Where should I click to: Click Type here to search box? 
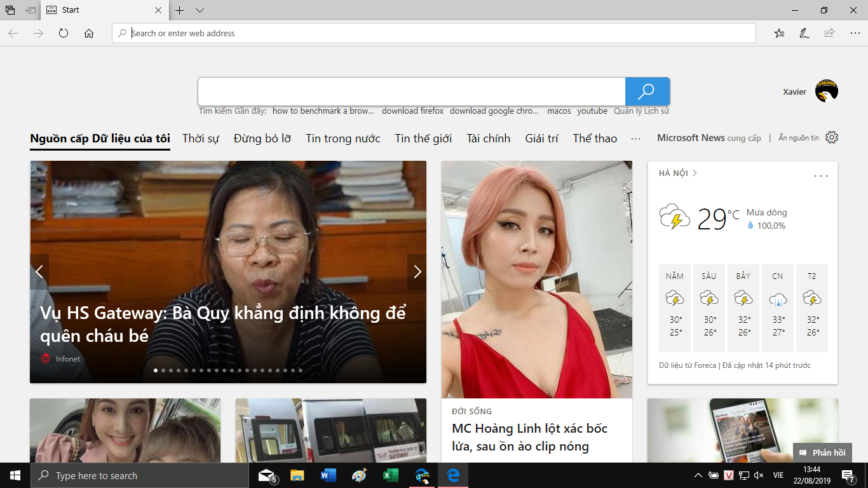point(139,475)
